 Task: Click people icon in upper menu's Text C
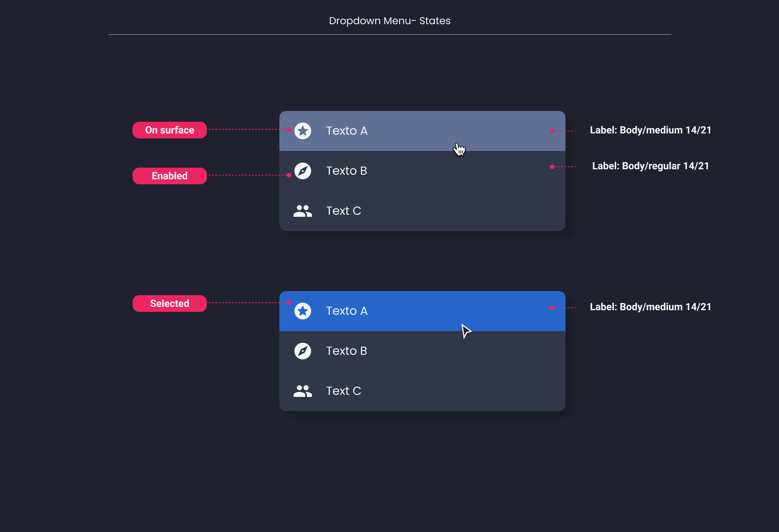pyautogui.click(x=303, y=211)
